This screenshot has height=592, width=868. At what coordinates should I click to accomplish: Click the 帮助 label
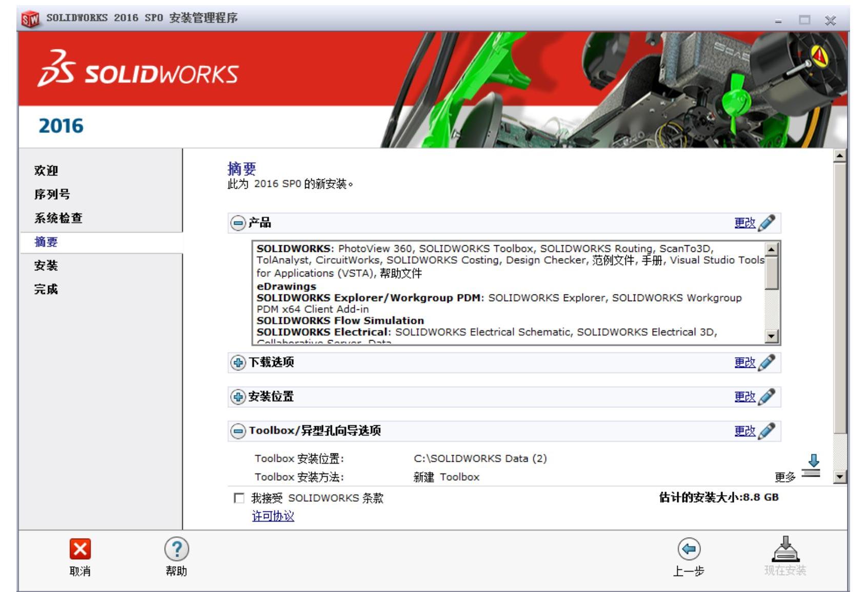pos(176,571)
